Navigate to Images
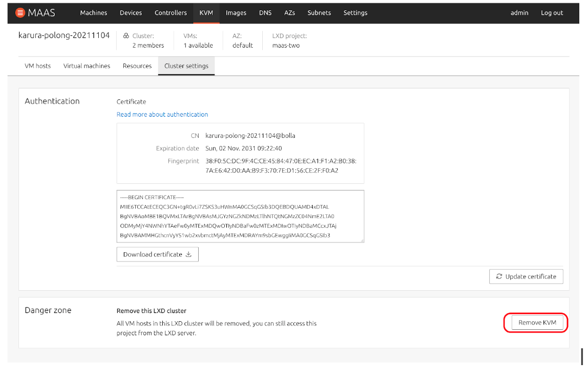The height and width of the screenshot is (370, 588). click(236, 12)
